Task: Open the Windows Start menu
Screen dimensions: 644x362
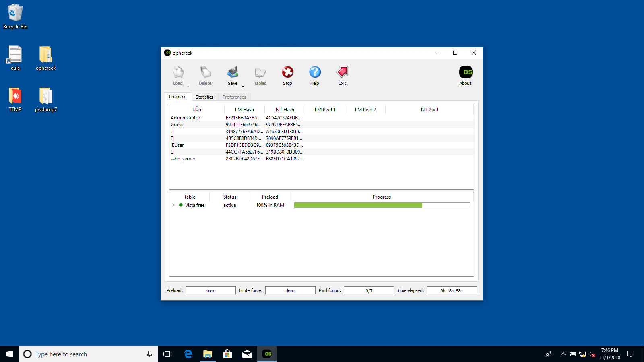Action: pyautogui.click(x=10, y=354)
